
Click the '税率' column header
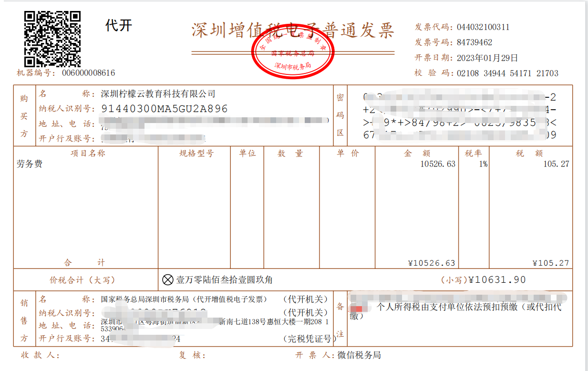[x=474, y=153]
